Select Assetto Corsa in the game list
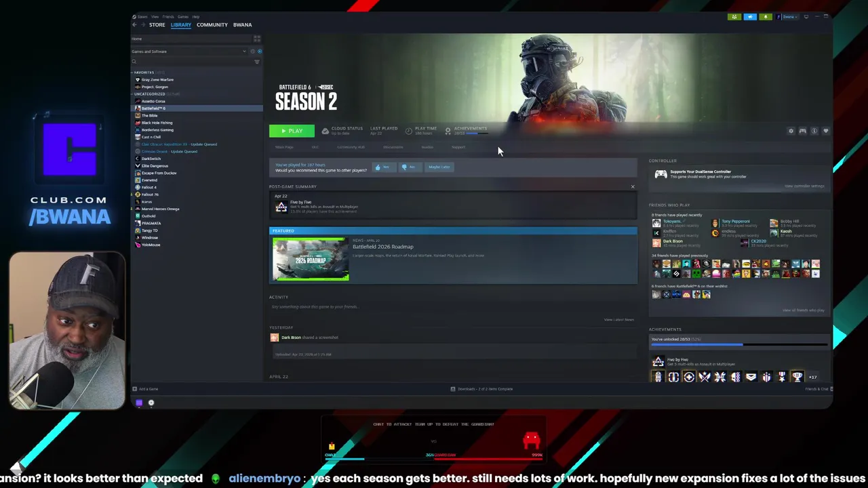 coord(153,101)
